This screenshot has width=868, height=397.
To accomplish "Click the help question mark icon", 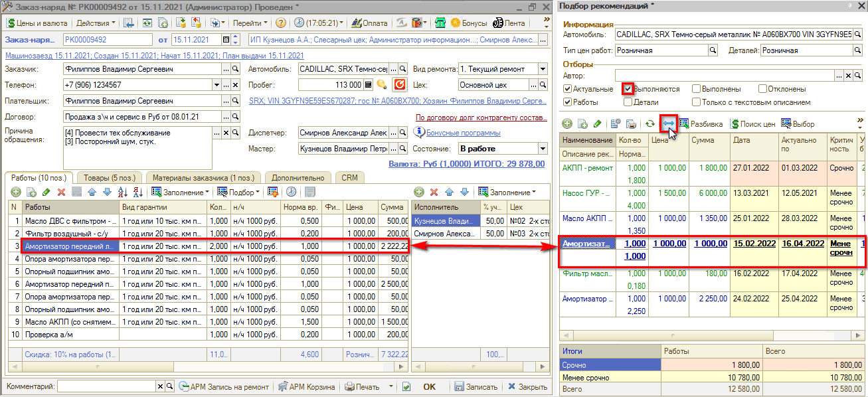I will 281,23.
